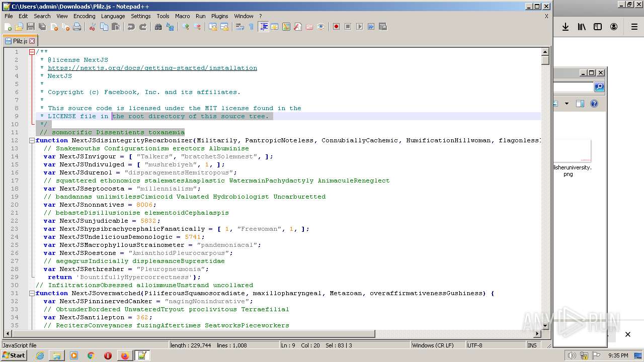This screenshot has height=362, width=644.
Task: Create a new document in Notepad++
Action: click(x=8, y=27)
